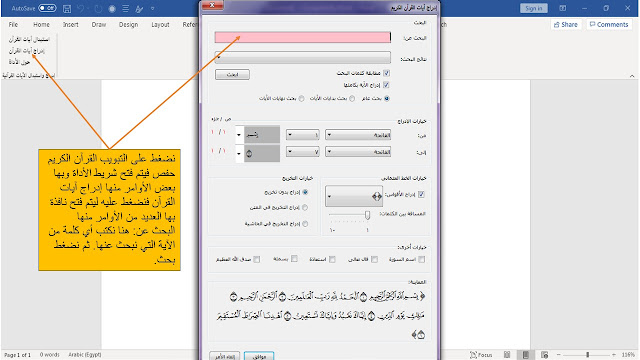
Task: Open the gray symbol dropdown in 'إلى' row
Action: click(258, 153)
